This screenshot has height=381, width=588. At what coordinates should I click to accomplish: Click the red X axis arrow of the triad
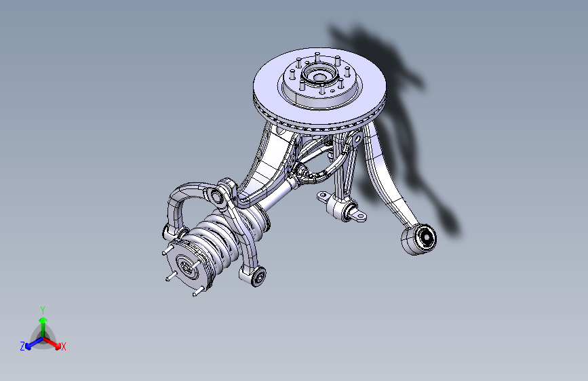53,344
